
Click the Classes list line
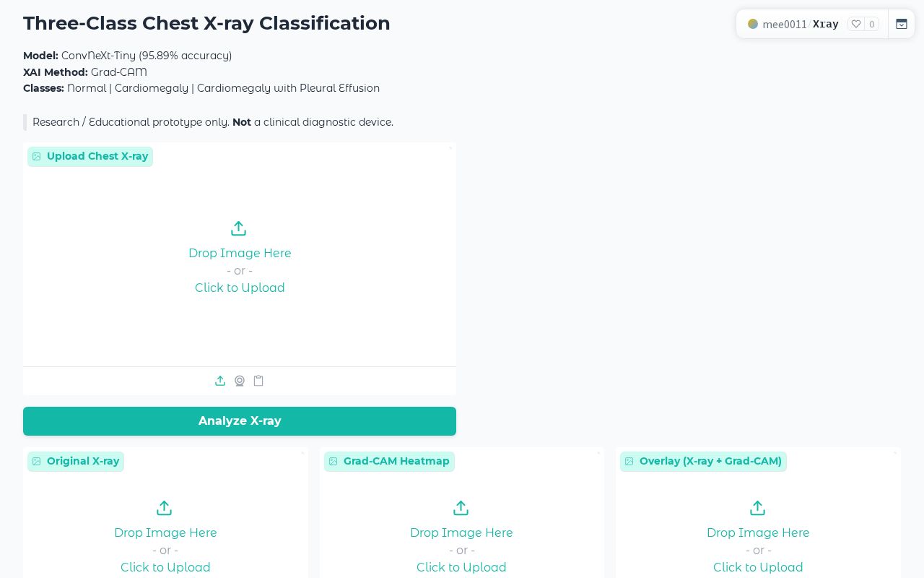[201, 88]
